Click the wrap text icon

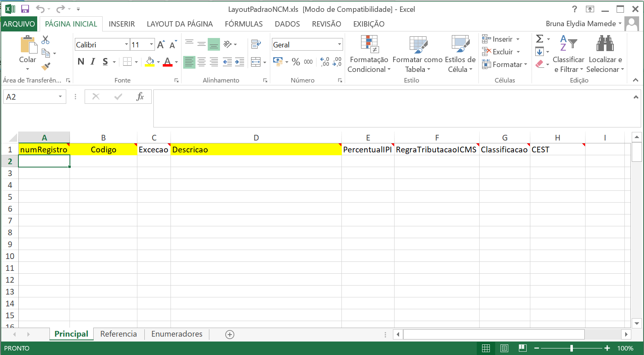pyautogui.click(x=256, y=44)
